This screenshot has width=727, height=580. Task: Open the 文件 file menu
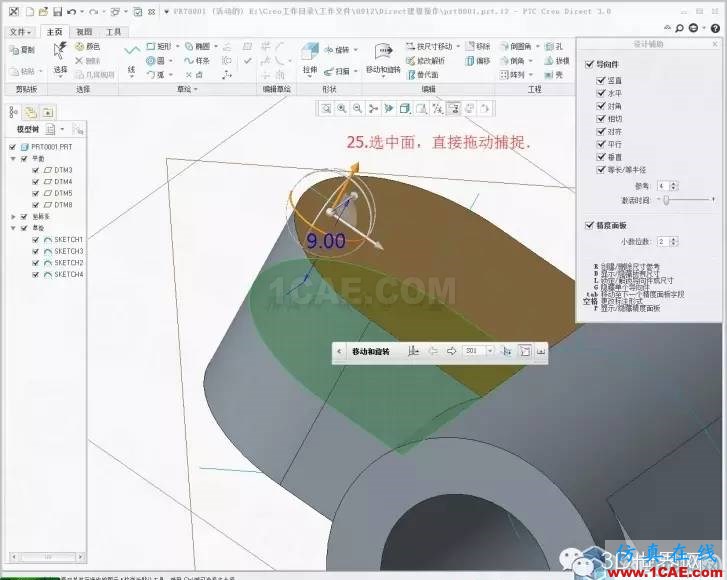(x=20, y=32)
